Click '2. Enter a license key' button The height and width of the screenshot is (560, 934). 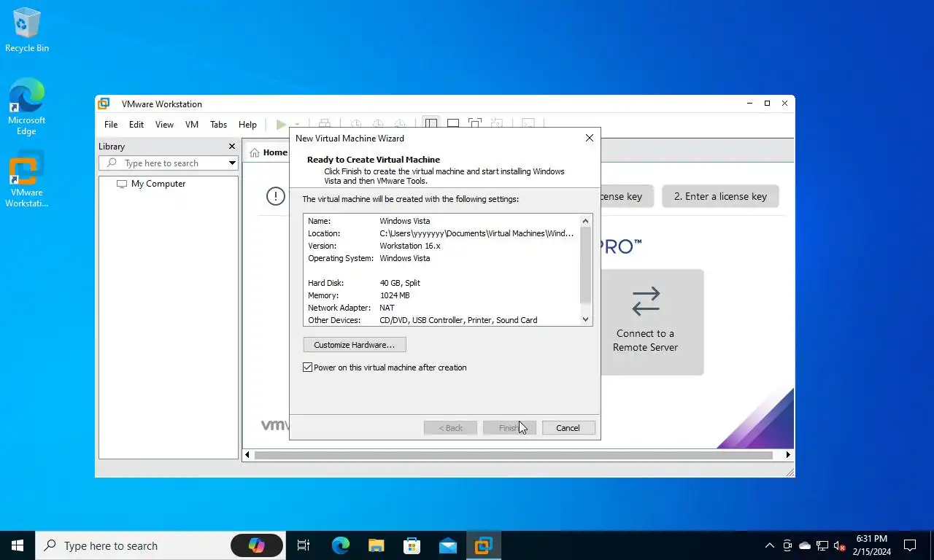(x=720, y=196)
